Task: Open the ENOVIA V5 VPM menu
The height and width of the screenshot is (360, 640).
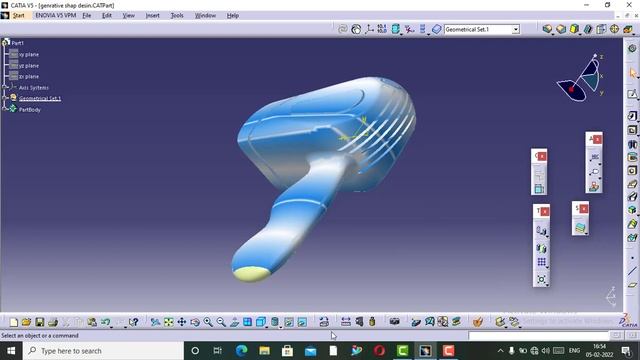Action: coord(56,16)
